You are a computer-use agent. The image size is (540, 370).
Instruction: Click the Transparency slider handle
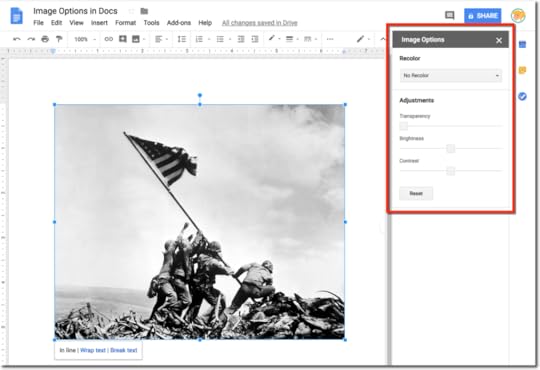(x=404, y=126)
